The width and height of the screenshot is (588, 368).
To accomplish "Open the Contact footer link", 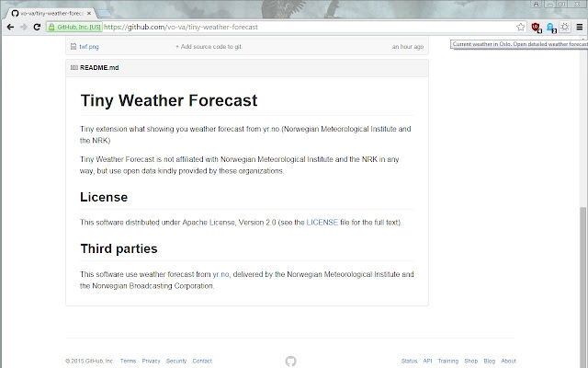I will 202,361.
